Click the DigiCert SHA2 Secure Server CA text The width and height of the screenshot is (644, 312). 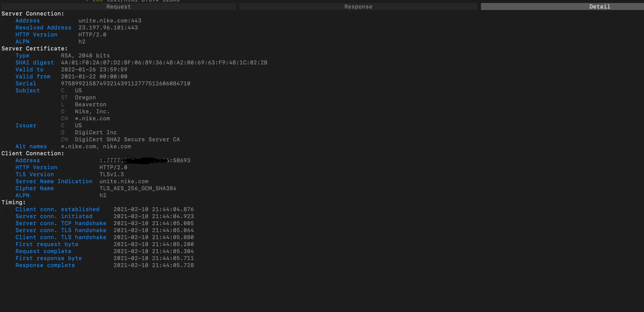pos(127,140)
